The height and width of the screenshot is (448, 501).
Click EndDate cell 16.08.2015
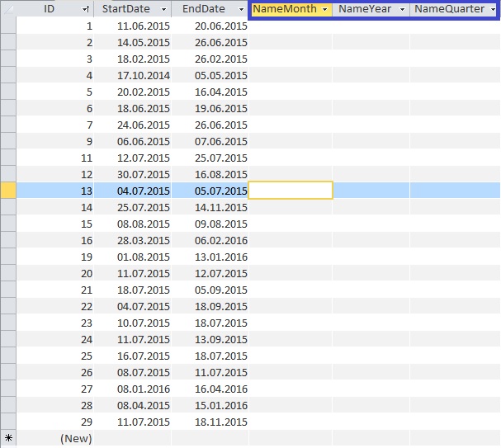[x=210, y=174]
